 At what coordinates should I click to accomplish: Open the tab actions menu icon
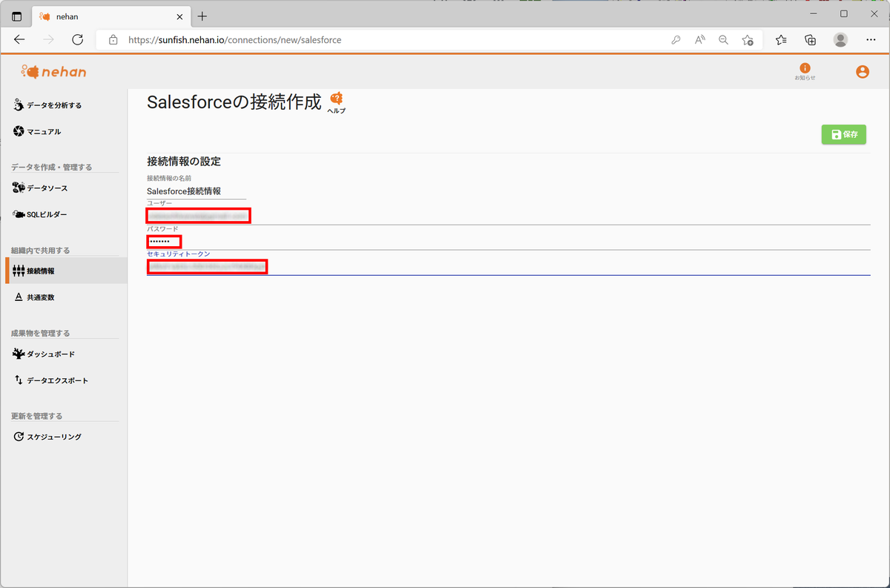click(17, 16)
